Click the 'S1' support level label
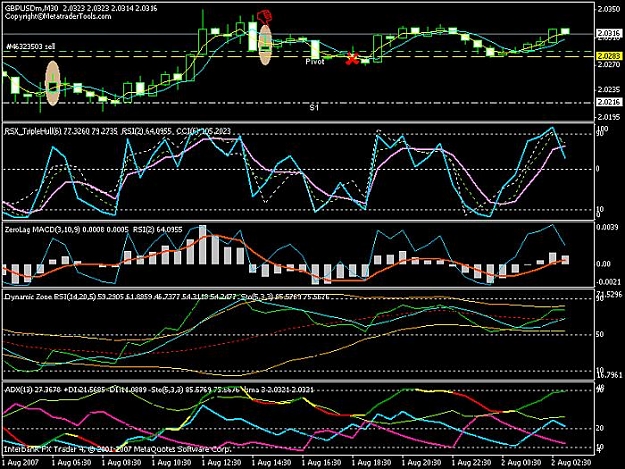Viewport: 625px width, 469px height. point(314,108)
